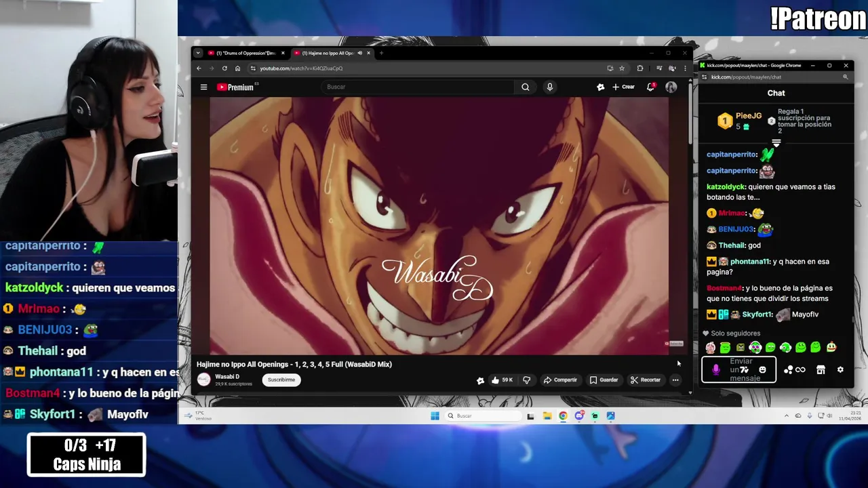This screenshot has width=868, height=488.
Task: Open the YouTube hamburger guide menu
Action: (203, 87)
